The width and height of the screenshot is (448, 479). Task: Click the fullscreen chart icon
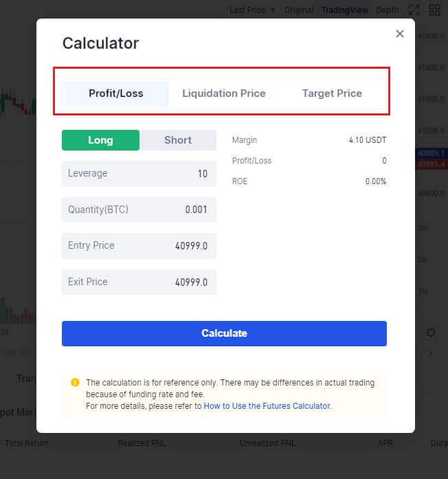click(x=414, y=10)
